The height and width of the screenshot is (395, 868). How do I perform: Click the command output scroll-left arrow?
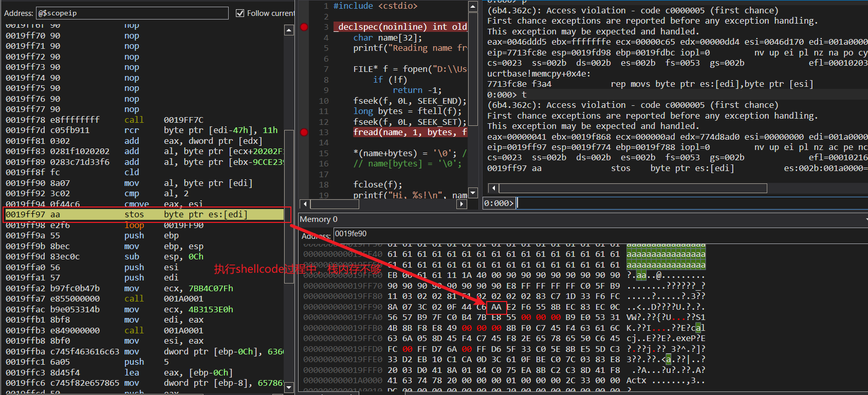point(493,189)
